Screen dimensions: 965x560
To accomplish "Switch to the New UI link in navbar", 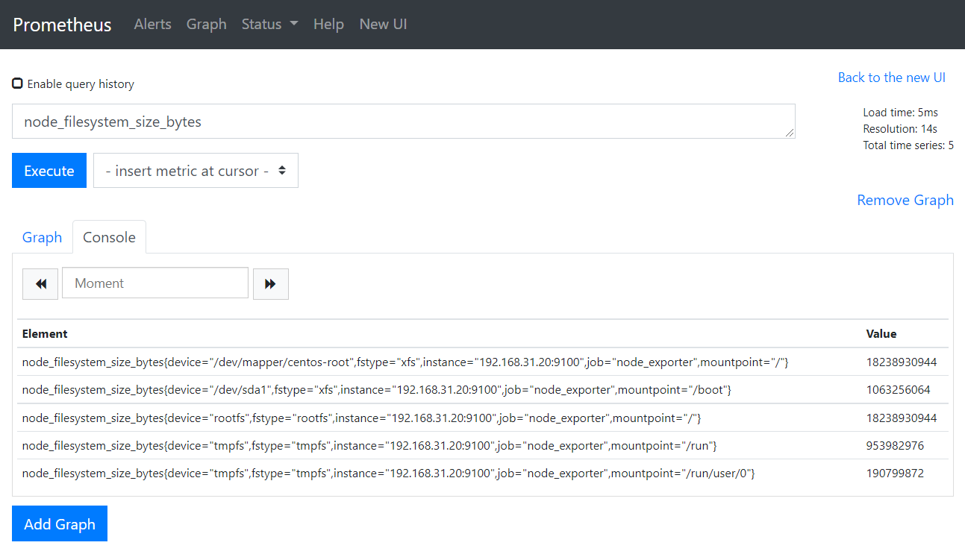I will tap(383, 24).
